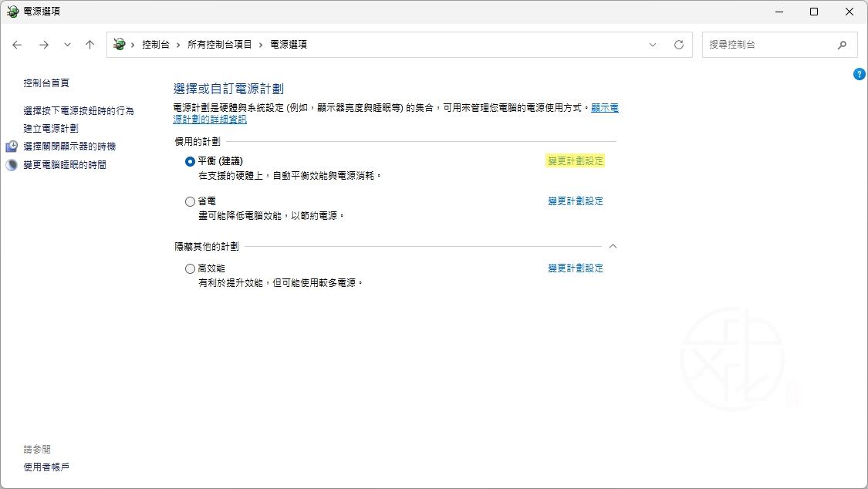Select the 平衡 (建議) power plan
868x489 pixels.
[190, 161]
